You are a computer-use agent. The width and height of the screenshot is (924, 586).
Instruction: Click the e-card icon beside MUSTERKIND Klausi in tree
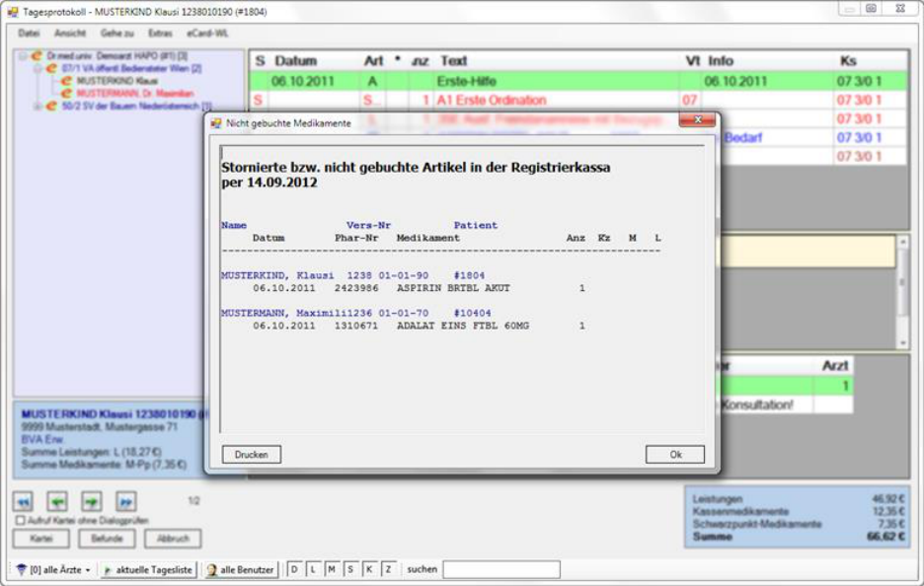coord(66,81)
